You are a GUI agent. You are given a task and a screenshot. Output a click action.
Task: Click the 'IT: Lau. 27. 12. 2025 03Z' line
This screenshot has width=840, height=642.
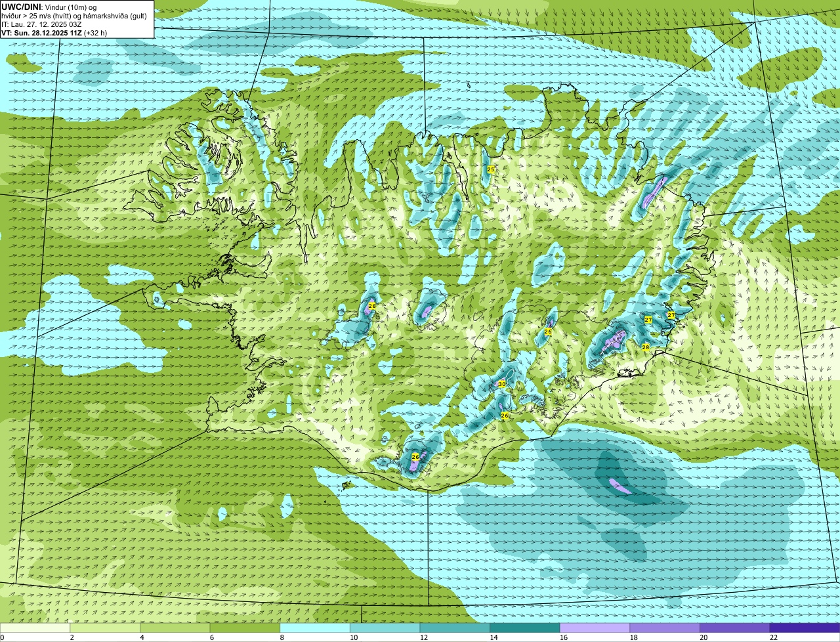(x=42, y=24)
